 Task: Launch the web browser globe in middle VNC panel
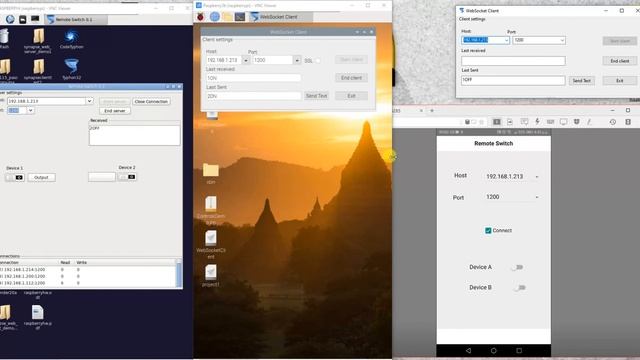coord(215,17)
